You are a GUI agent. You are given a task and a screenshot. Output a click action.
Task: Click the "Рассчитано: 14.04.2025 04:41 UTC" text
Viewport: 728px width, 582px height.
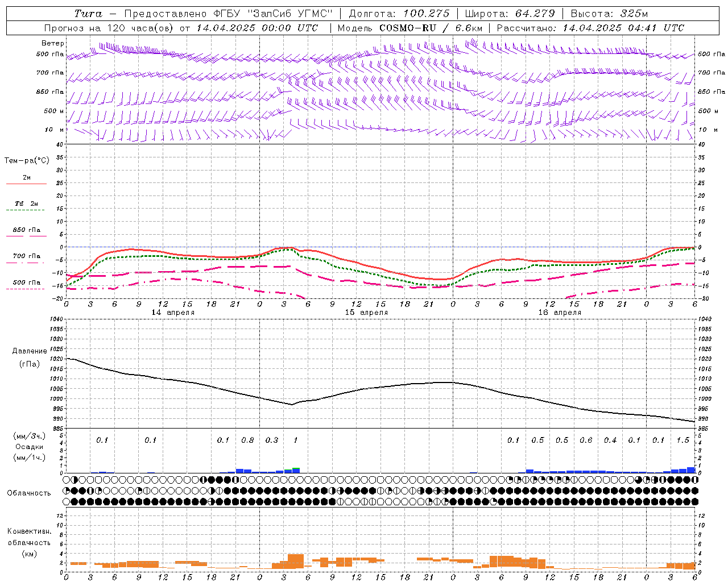(x=590, y=28)
